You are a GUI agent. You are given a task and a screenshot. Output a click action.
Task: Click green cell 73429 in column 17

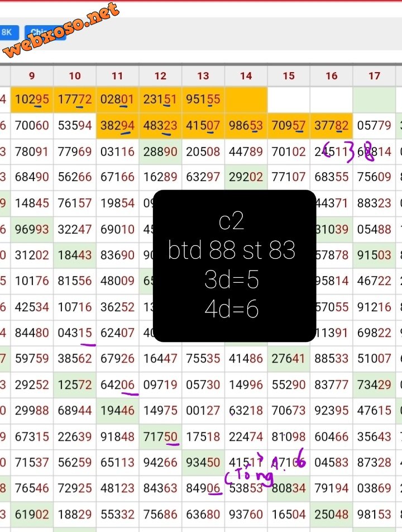coord(374,384)
